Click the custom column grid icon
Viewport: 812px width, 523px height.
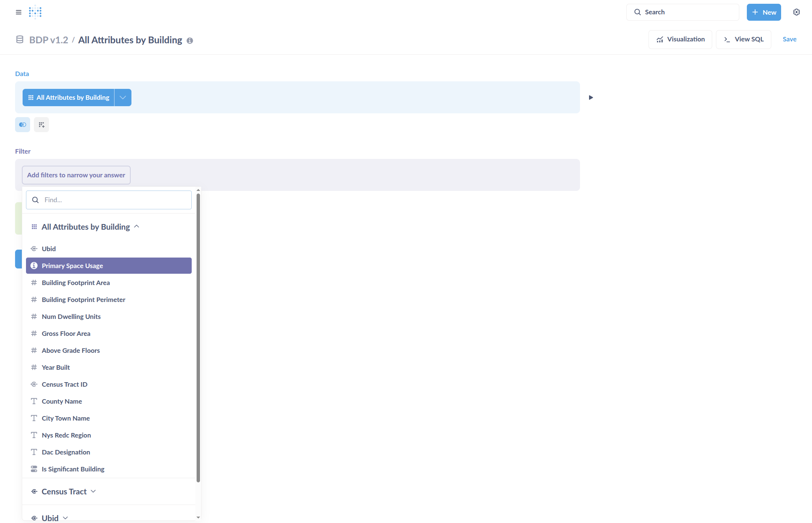41,125
